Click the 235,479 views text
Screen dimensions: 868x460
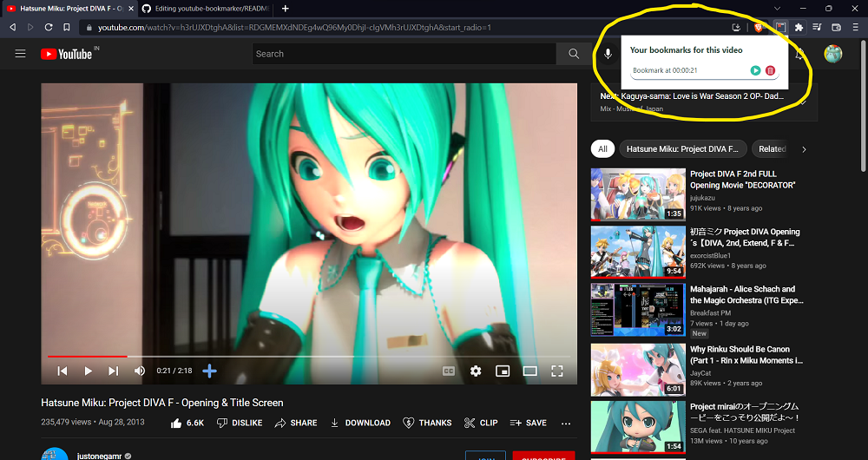click(66, 422)
